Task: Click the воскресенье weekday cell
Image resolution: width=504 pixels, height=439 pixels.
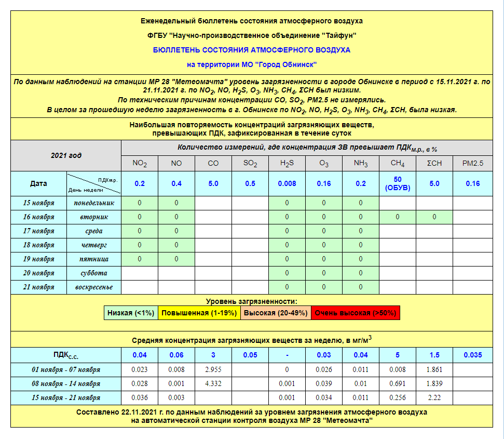Action: point(94,287)
